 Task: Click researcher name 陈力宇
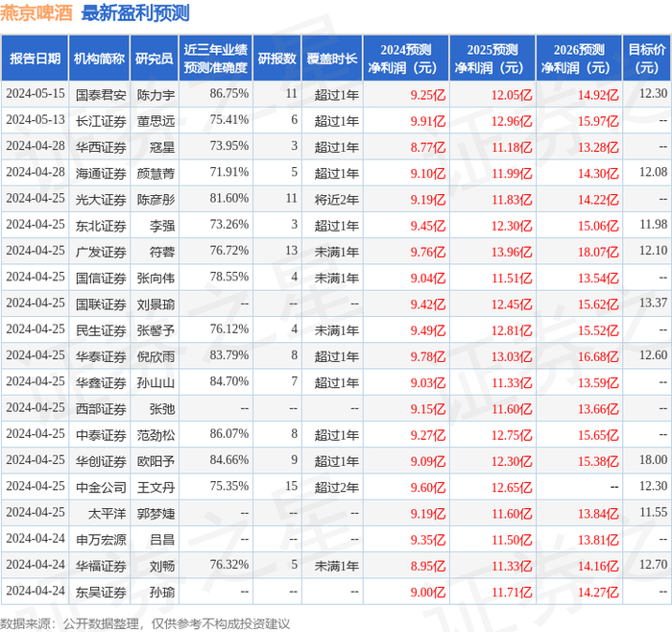pos(156,95)
